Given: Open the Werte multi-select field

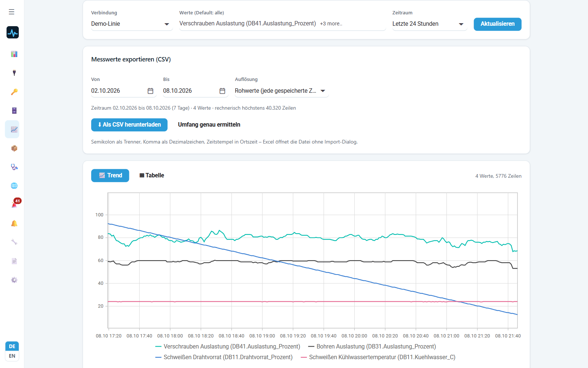Looking at the screenshot, I should click(282, 24).
